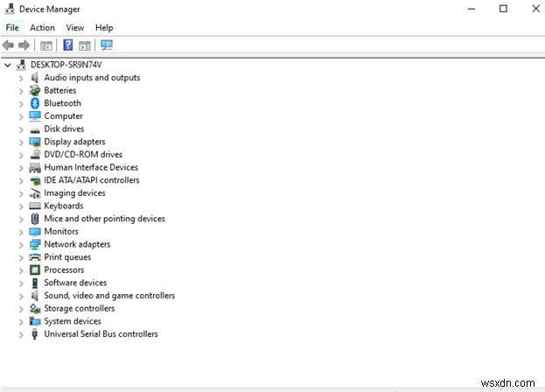Click the Audio inputs and outputs speaker icon
The height and width of the screenshot is (392, 545).
coord(35,78)
